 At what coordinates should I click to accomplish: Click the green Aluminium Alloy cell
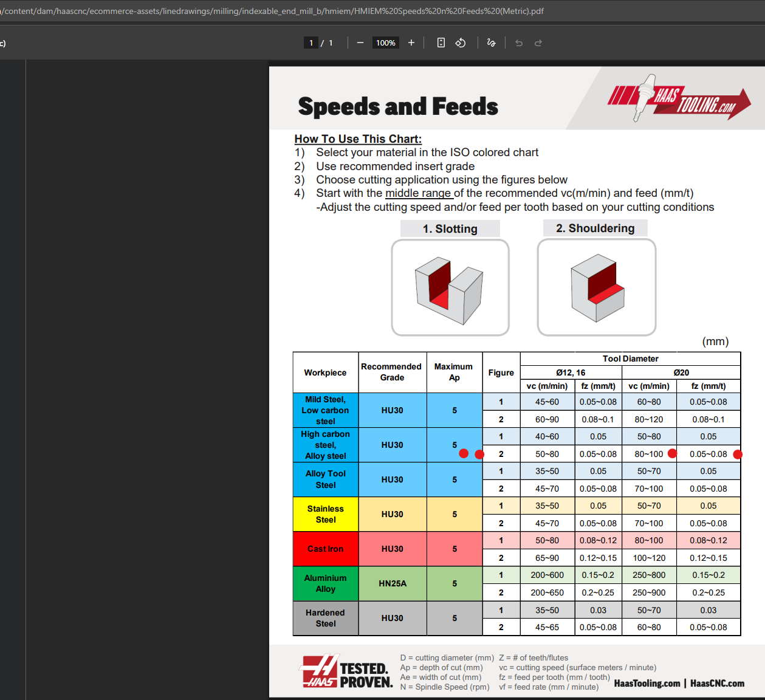[x=326, y=583]
